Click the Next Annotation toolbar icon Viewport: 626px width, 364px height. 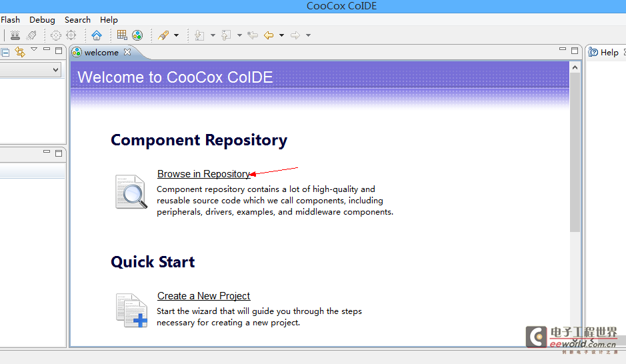[199, 35]
